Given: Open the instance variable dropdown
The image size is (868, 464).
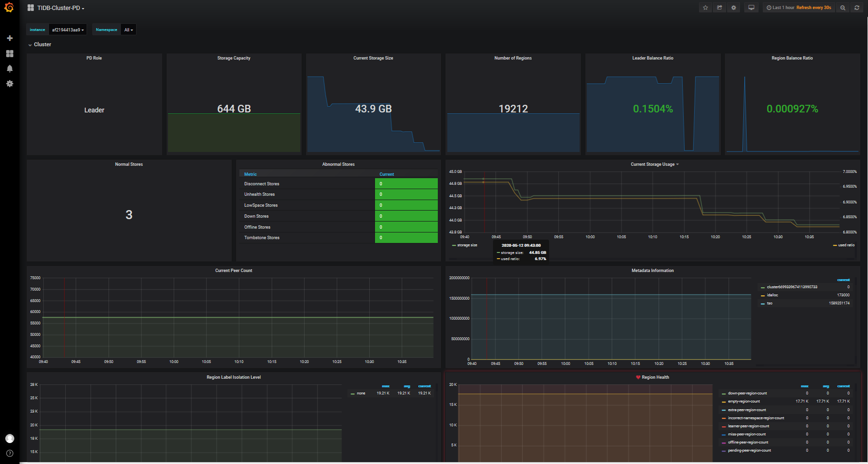Looking at the screenshot, I should (68, 30).
